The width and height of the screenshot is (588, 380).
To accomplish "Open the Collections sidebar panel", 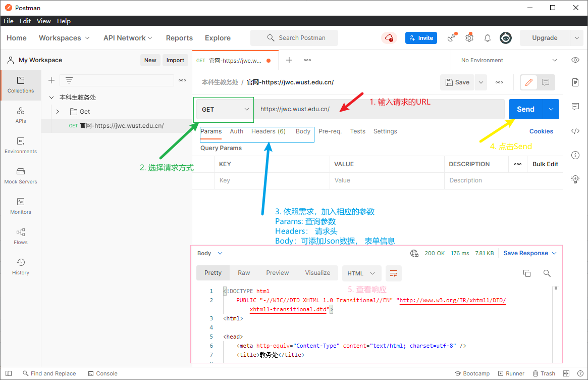I will [21, 85].
